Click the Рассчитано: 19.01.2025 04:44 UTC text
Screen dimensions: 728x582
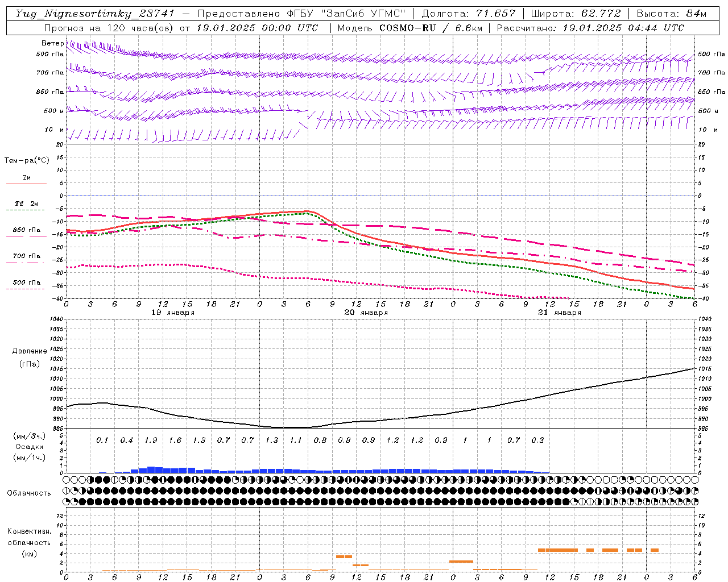tap(590, 28)
